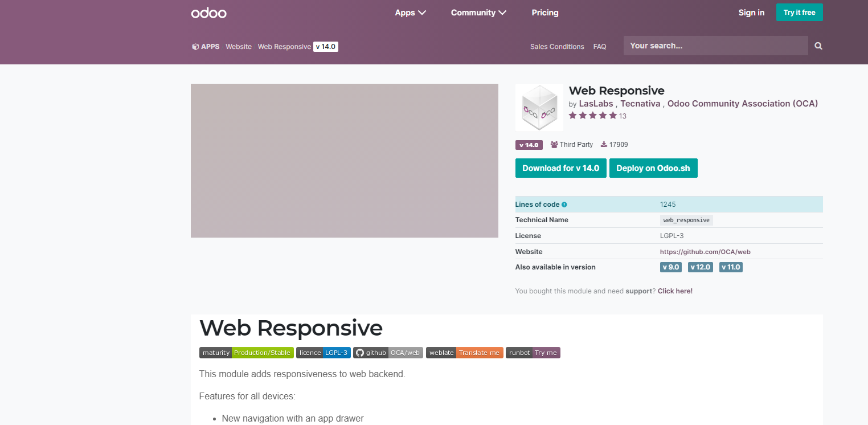Click the github OCA/web badge
The image size is (868, 425).
pos(388,353)
